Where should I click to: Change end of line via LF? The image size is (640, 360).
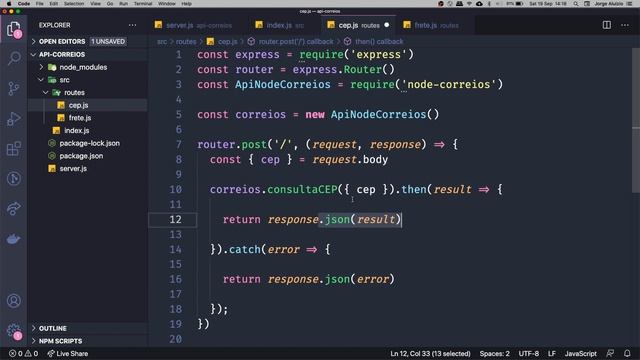click(552, 353)
